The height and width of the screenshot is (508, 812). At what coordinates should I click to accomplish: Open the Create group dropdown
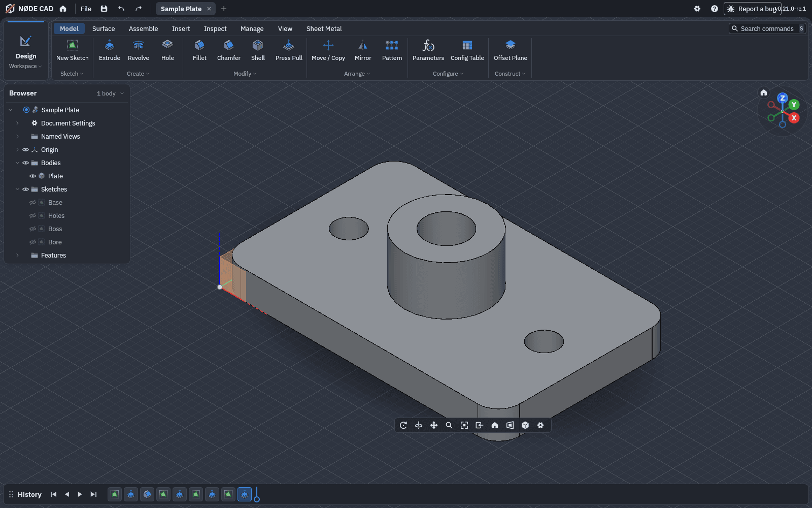pyautogui.click(x=138, y=74)
